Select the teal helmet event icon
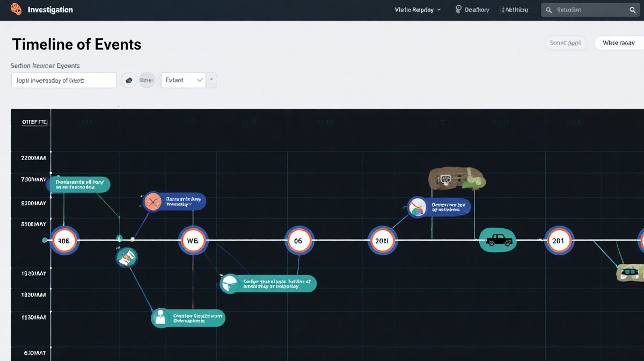 point(229,283)
